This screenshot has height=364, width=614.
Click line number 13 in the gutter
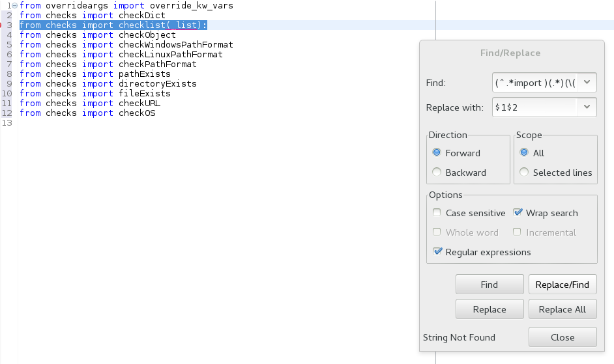coord(7,123)
